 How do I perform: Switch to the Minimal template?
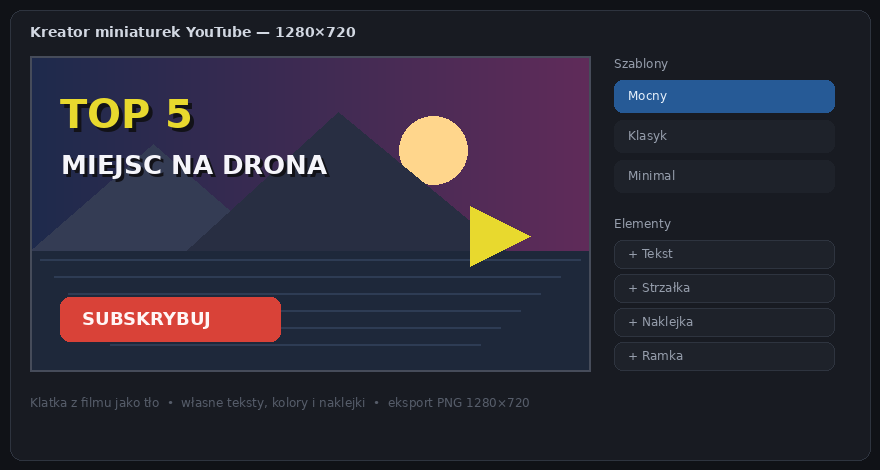point(724,176)
